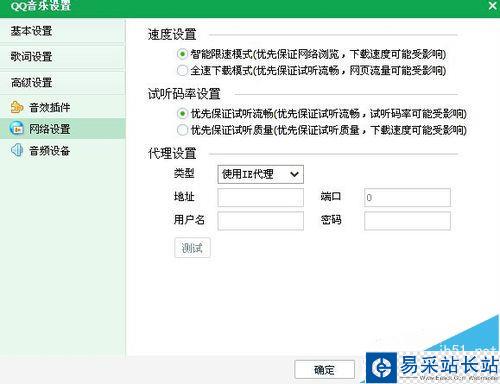Close the QQ音乐设置 dialog
This screenshot has width=500, height=384.
493,5
